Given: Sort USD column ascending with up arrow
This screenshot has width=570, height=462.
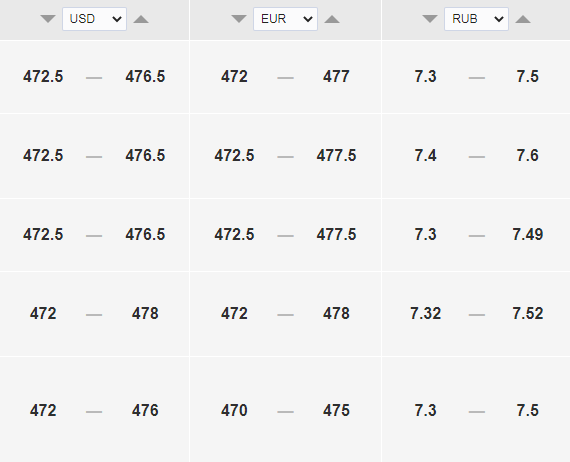Looking at the screenshot, I should (x=141, y=19).
